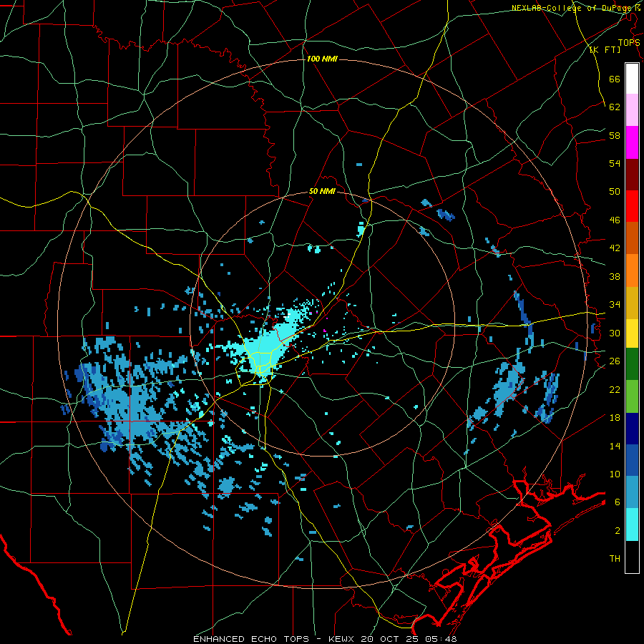Click the 54 legend value
This screenshot has width=644, height=644.
(615, 163)
